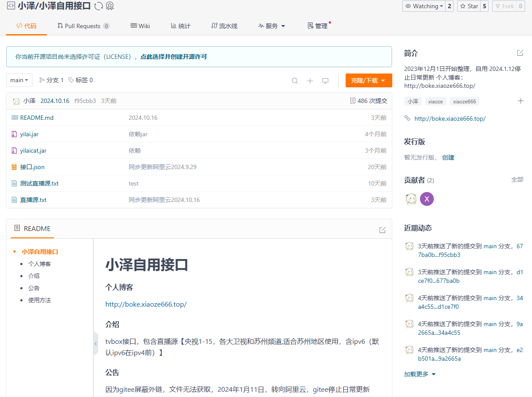
Task: Click the README edit icon
Action: click(382, 230)
